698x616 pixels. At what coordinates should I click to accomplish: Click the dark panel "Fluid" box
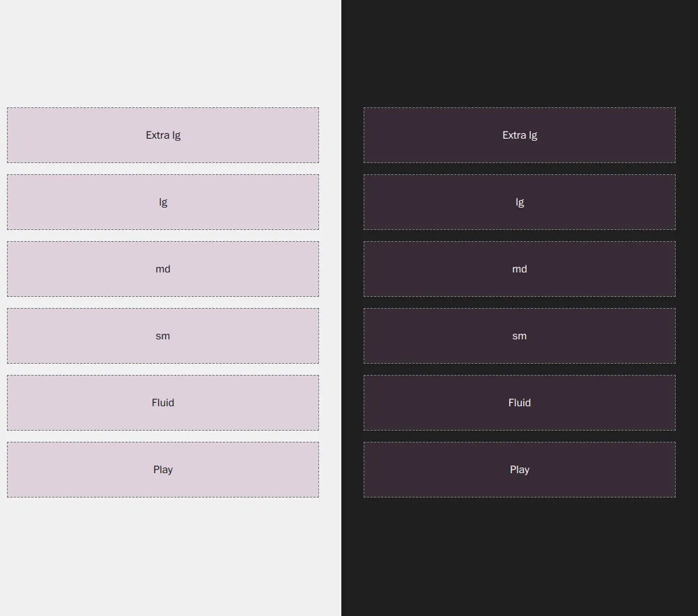[520, 403]
